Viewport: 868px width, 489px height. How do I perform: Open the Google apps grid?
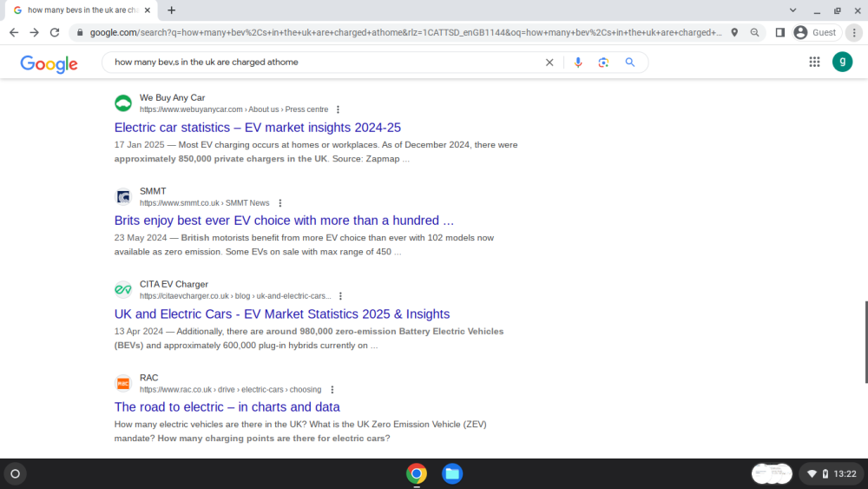[x=814, y=62]
